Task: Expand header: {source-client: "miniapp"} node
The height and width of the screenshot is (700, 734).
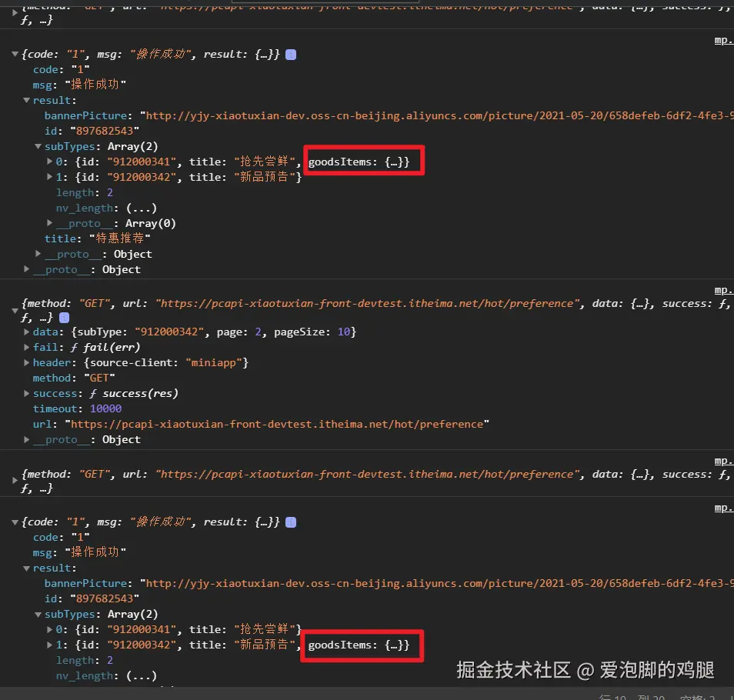Action: point(27,362)
